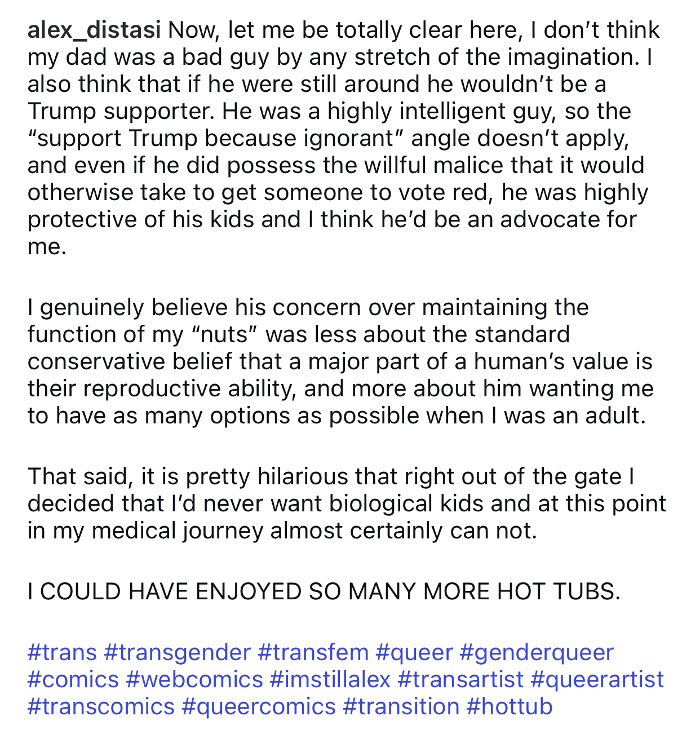
Task: Open the #transition hashtag
Action: [401, 706]
